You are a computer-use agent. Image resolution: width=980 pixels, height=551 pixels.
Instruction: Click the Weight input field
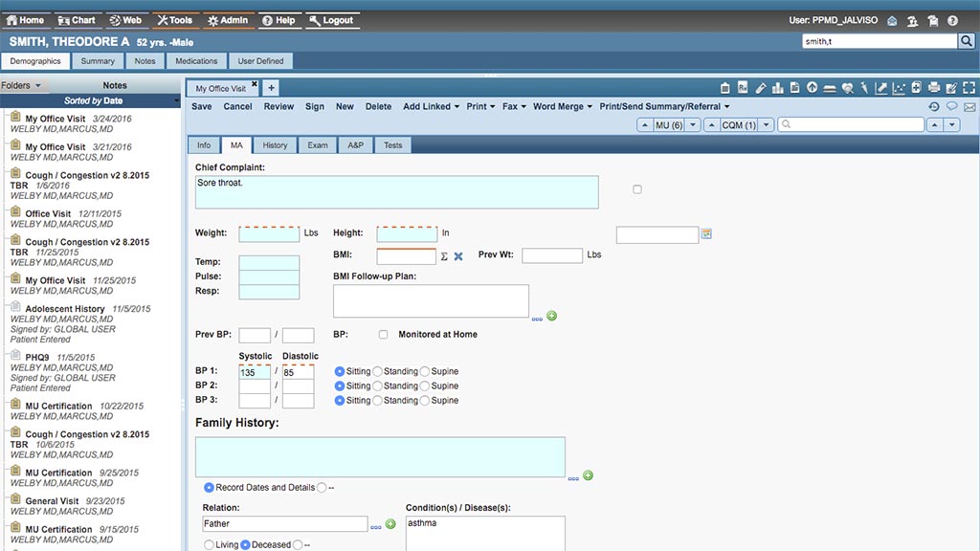(269, 234)
